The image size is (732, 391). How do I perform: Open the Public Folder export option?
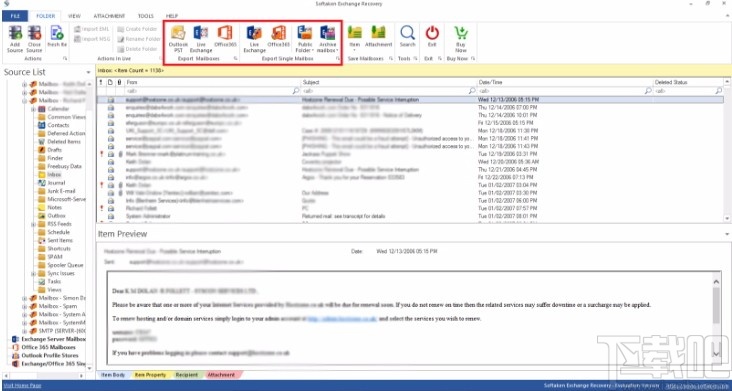[x=304, y=38]
